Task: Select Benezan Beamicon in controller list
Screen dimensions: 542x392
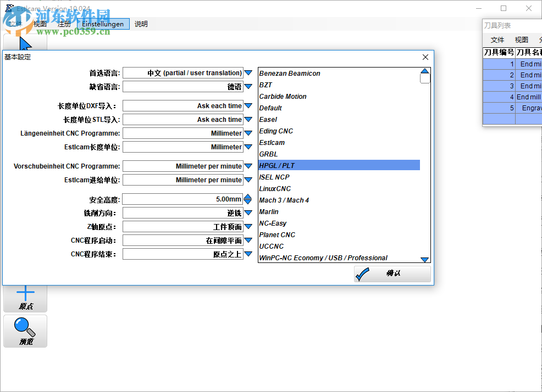Action: (339, 73)
